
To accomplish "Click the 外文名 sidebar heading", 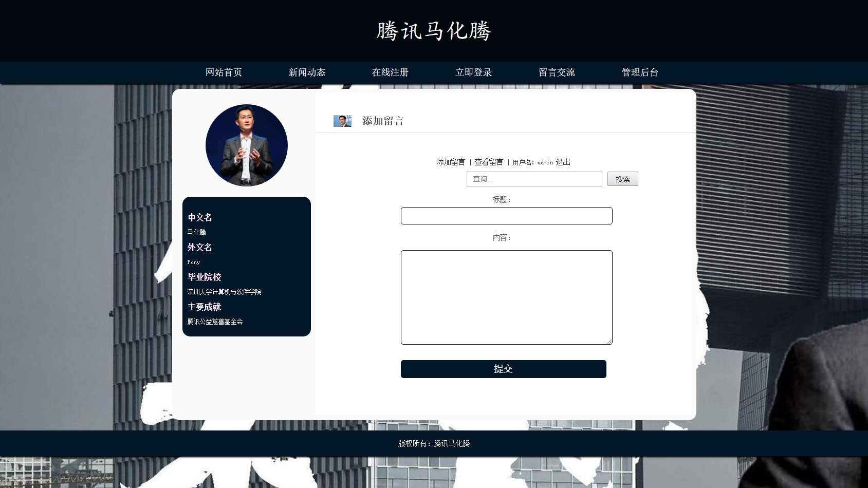I will (200, 247).
